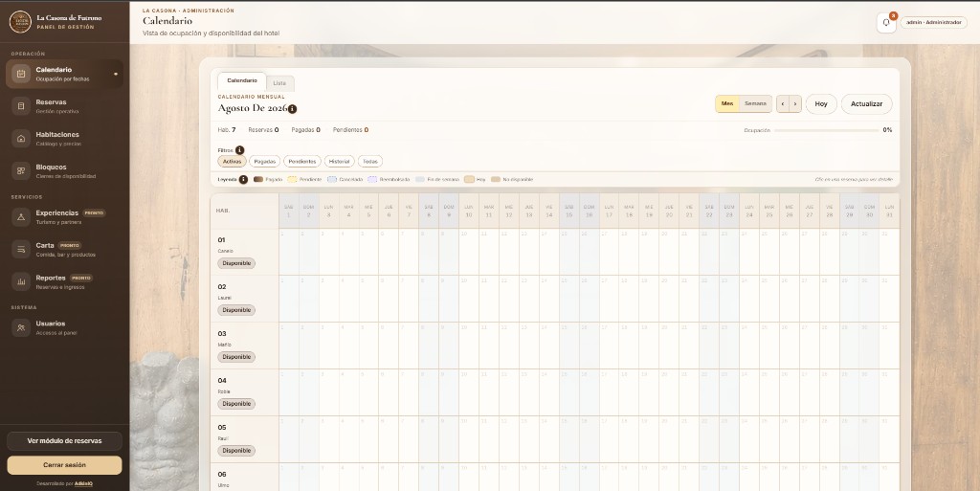Click the Reembolsada legend swatch
Viewport: 980px width, 491px height.
pos(372,179)
